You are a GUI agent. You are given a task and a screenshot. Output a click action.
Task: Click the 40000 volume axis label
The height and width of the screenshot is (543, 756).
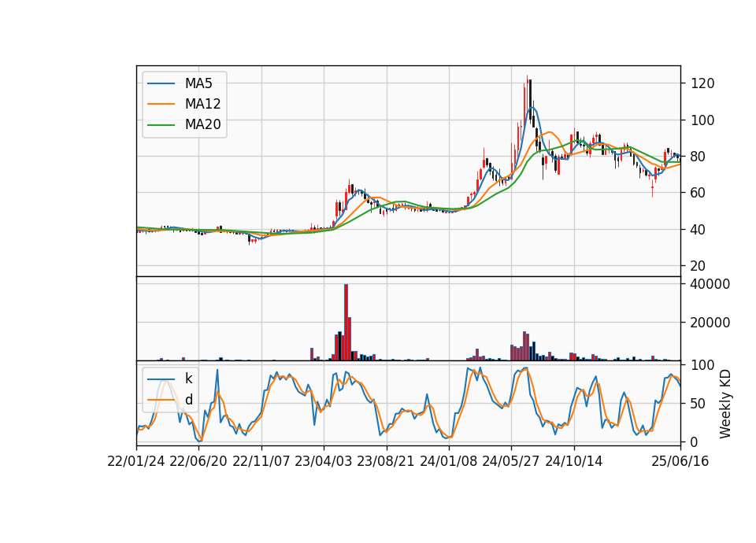coord(710,284)
